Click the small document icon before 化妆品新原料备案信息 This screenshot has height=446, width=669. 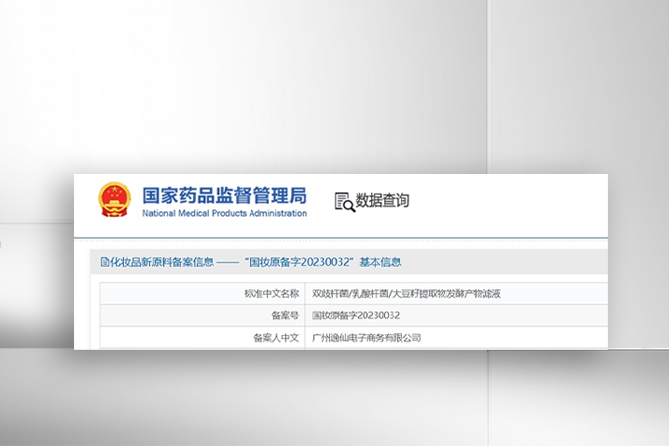coord(105,262)
